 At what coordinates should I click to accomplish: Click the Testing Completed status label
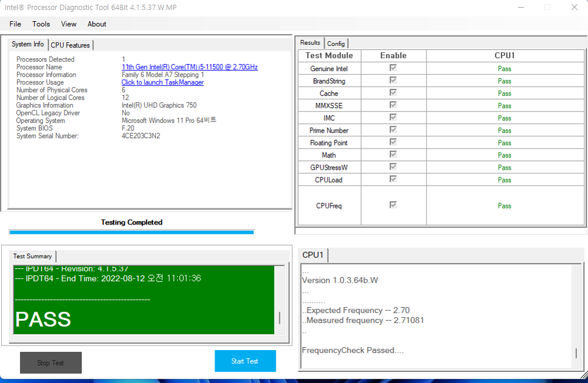[x=132, y=222]
